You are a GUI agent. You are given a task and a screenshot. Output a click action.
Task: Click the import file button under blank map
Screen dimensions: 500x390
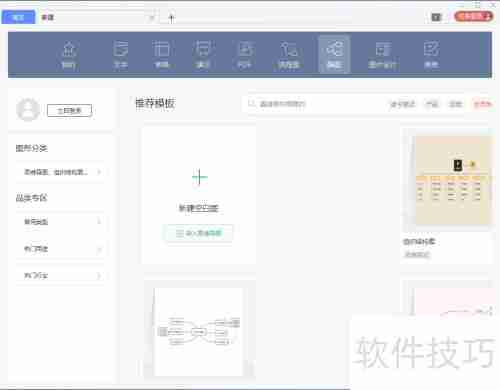[198, 233]
